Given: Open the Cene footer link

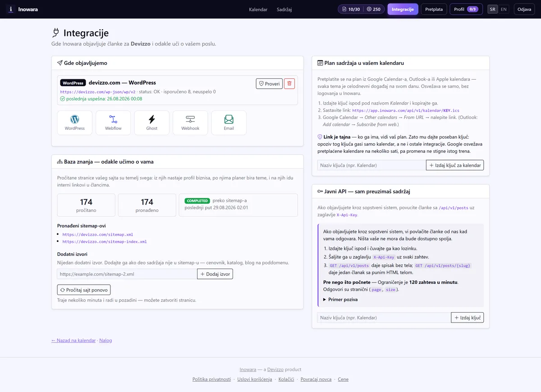Looking at the screenshot, I should (x=343, y=379).
